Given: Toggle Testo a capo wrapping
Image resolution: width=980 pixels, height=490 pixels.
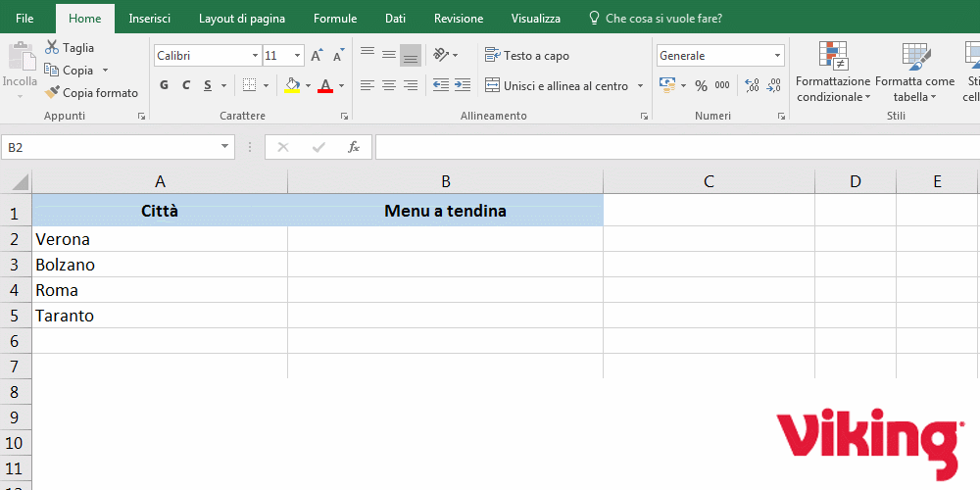Looking at the screenshot, I should coord(527,56).
